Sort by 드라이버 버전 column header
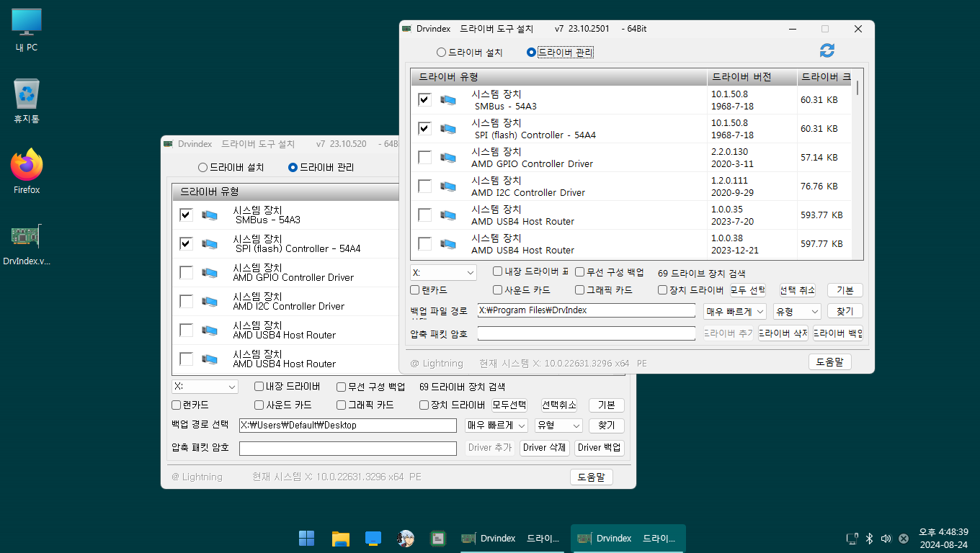Image resolution: width=980 pixels, height=553 pixels. 752,77
